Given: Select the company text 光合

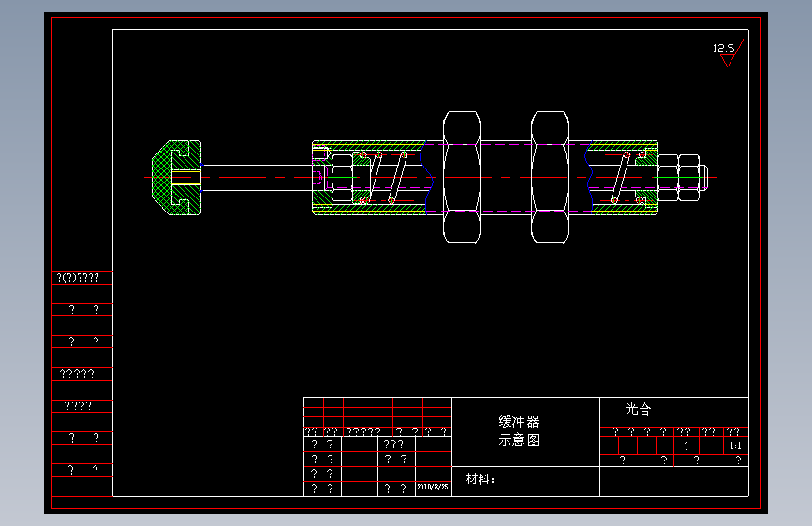Looking at the screenshot, I should tap(638, 409).
